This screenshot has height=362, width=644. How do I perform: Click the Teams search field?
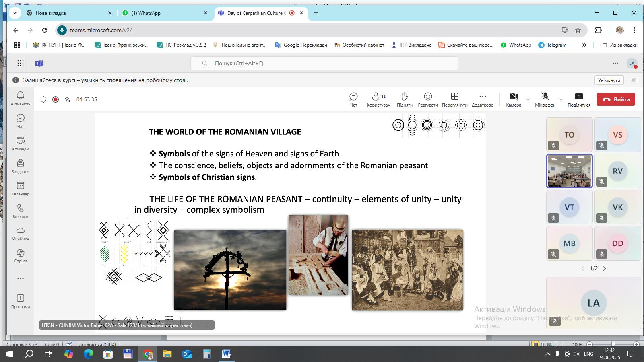(x=324, y=63)
